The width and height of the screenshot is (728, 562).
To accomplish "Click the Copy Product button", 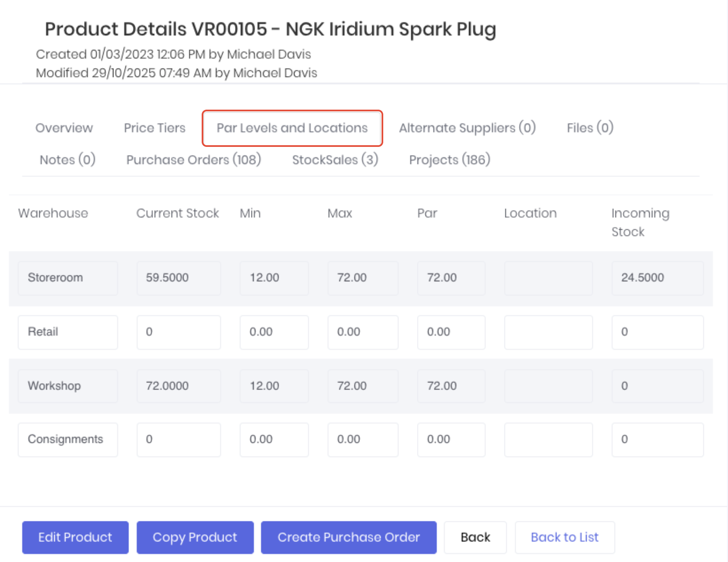I will (195, 537).
